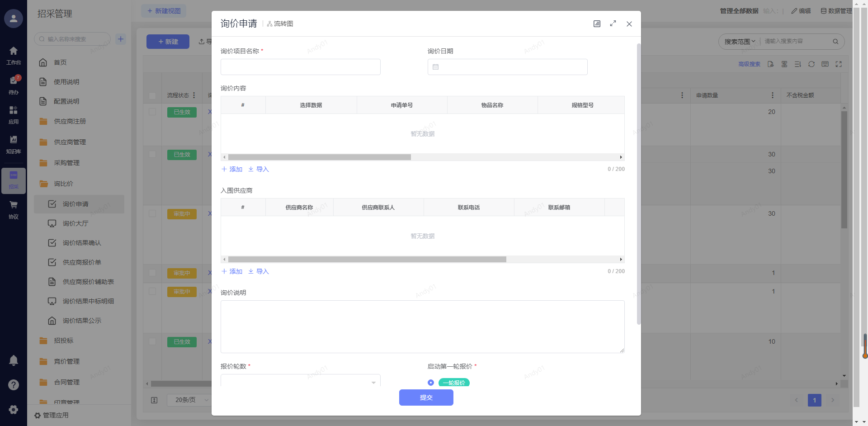Open the 报价轮数 dropdown
This screenshot has height=426, width=868.
[301, 382]
